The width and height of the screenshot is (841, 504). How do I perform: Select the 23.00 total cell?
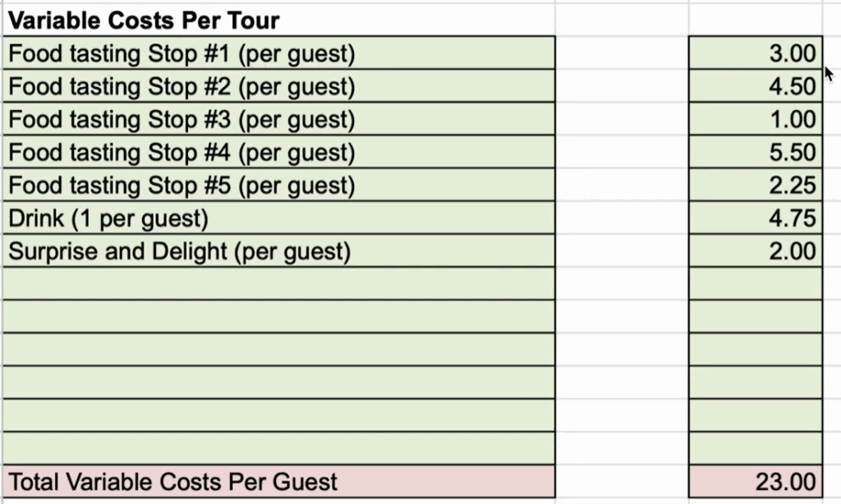pyautogui.click(x=756, y=482)
